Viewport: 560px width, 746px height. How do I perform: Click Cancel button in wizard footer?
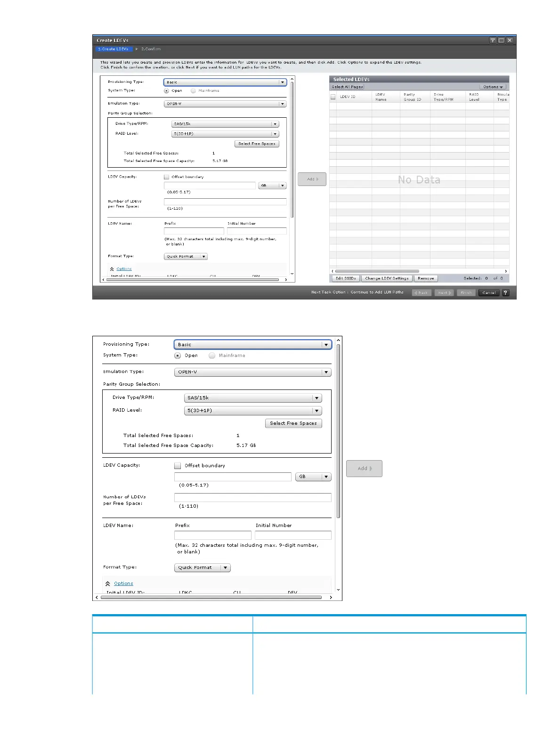click(489, 292)
